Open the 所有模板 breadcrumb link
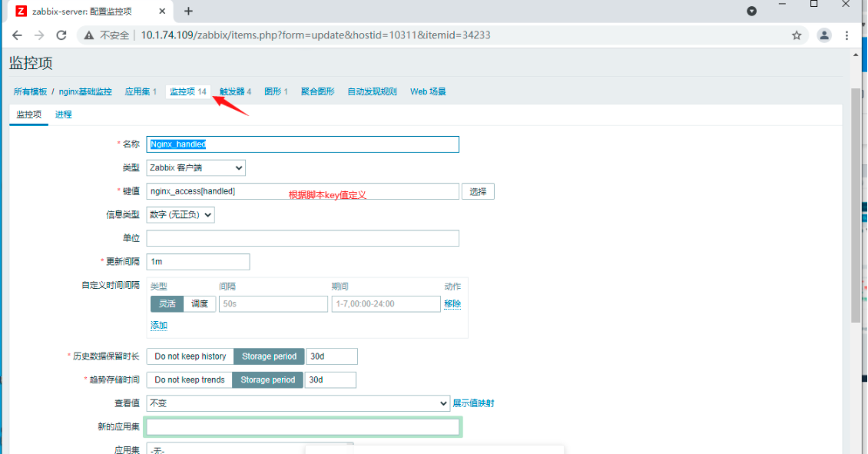Screen dimensions: 868x454 coord(31,92)
